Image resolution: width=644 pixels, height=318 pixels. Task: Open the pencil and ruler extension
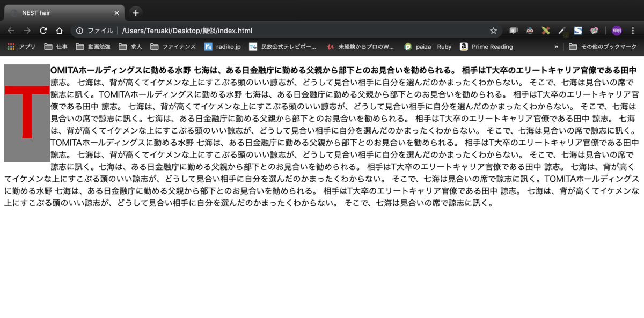pyautogui.click(x=546, y=31)
